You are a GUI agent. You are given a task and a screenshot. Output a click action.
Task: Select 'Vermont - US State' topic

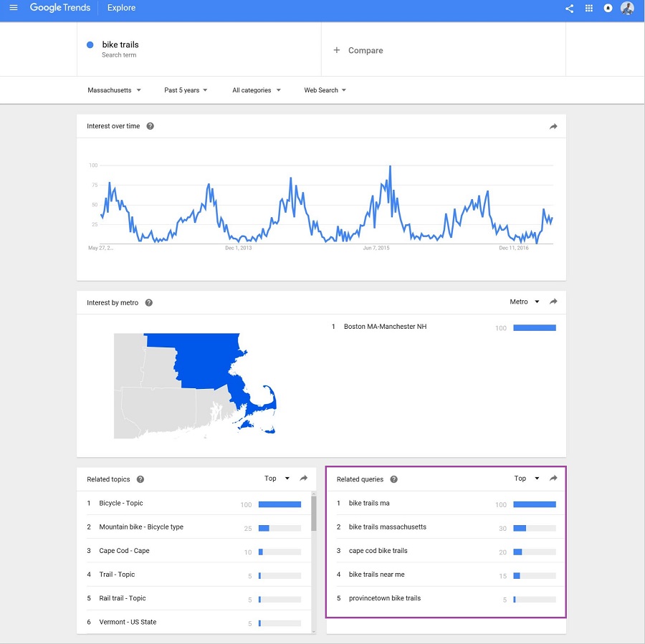coord(193,622)
